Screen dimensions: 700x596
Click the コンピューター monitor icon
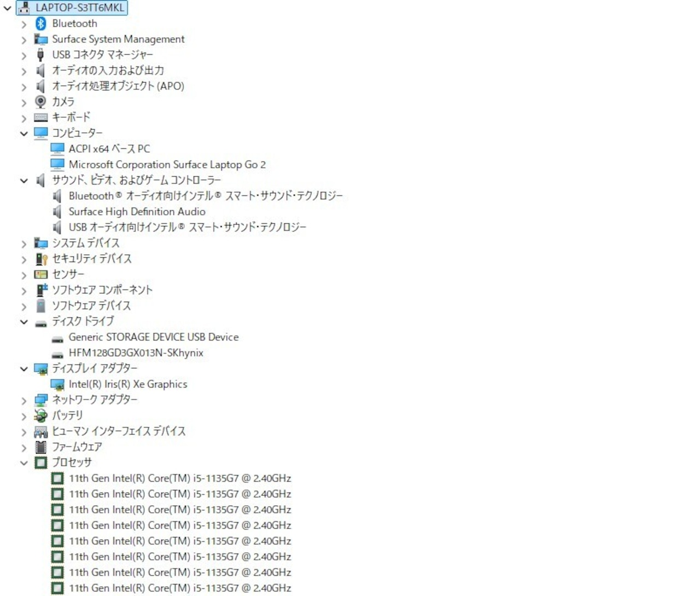[40, 133]
